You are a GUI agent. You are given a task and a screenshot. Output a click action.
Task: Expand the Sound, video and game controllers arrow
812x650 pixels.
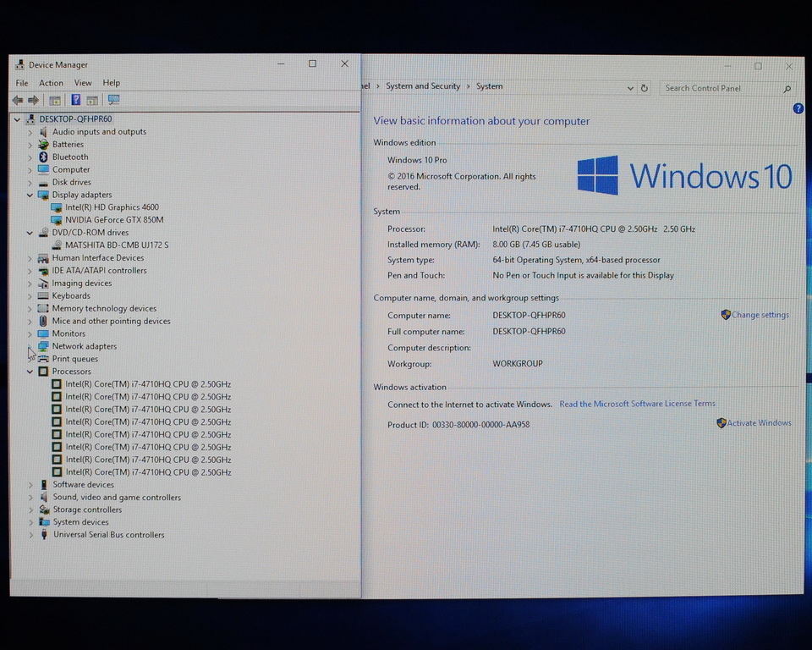pos(30,497)
